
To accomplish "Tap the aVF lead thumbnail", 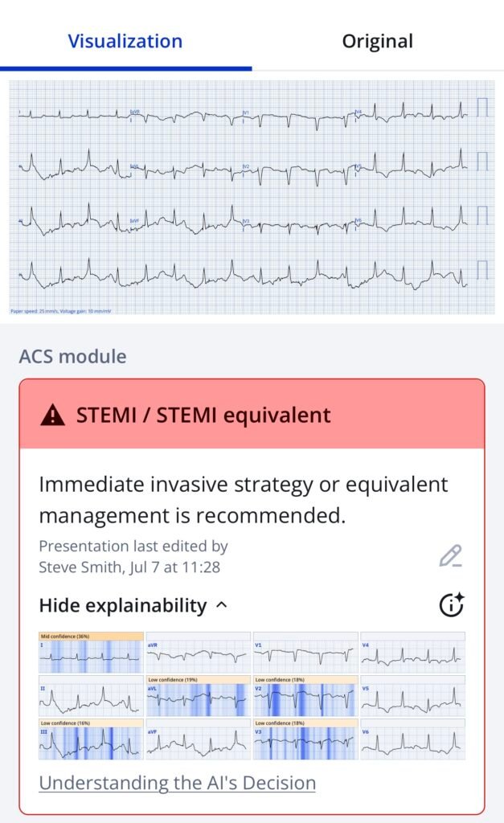I will [198, 739].
